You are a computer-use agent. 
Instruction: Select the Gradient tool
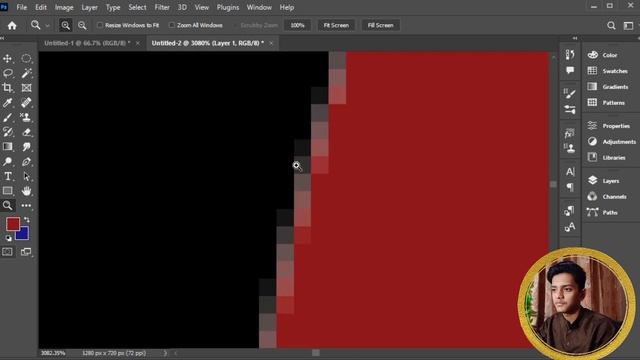7,147
